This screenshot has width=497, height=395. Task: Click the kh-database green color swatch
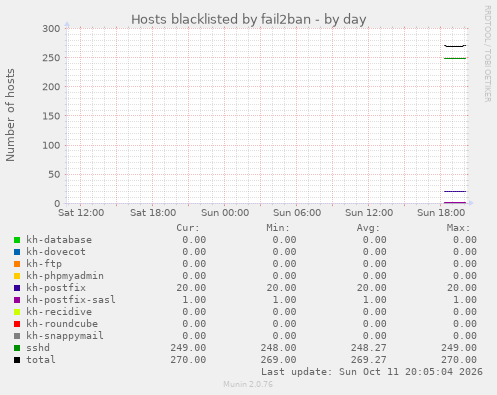(x=17, y=240)
